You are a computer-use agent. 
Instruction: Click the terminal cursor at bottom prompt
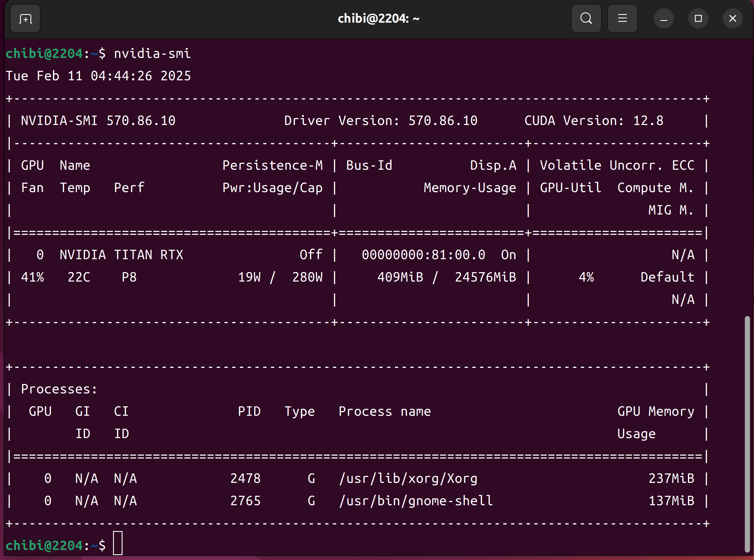point(118,543)
